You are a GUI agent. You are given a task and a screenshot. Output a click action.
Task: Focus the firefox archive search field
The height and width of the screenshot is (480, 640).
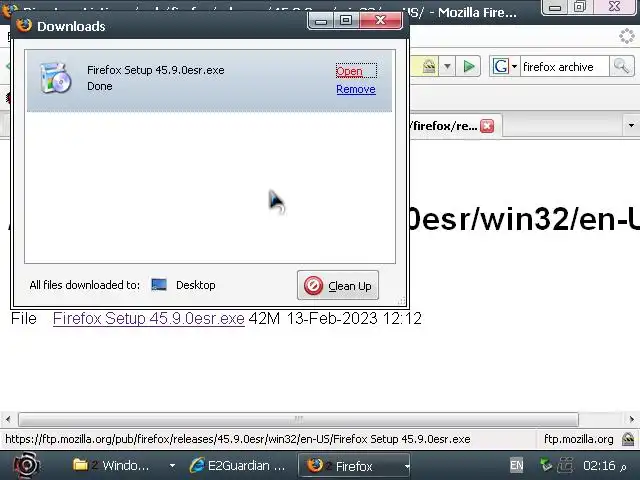(564, 67)
